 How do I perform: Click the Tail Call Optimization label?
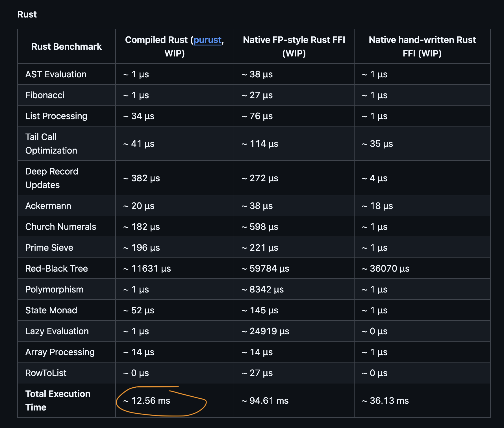point(51,144)
